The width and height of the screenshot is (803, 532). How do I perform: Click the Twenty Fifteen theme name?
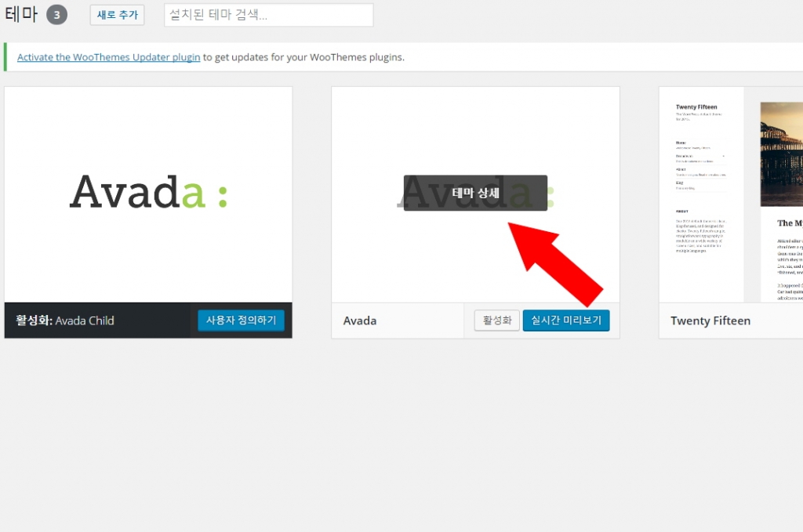710,320
